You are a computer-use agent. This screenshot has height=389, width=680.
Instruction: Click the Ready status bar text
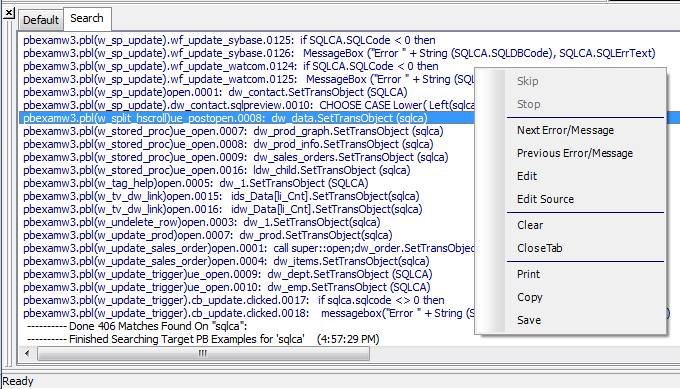(x=18, y=381)
